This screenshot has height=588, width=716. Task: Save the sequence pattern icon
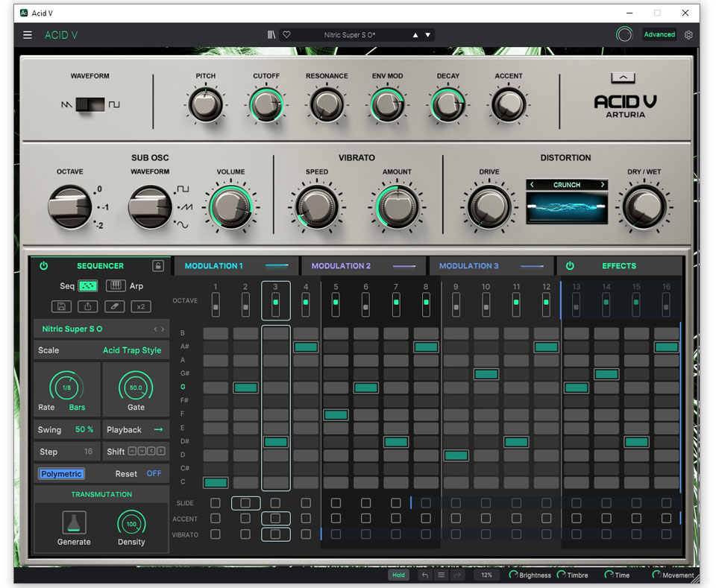tap(61, 306)
